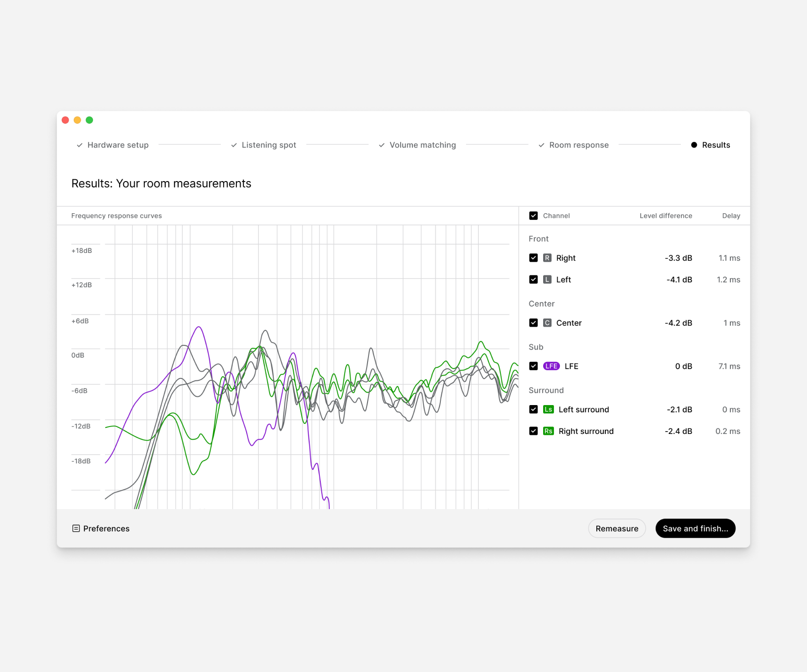
Task: Disable the LFE channel checkbox
Action: pos(533,366)
